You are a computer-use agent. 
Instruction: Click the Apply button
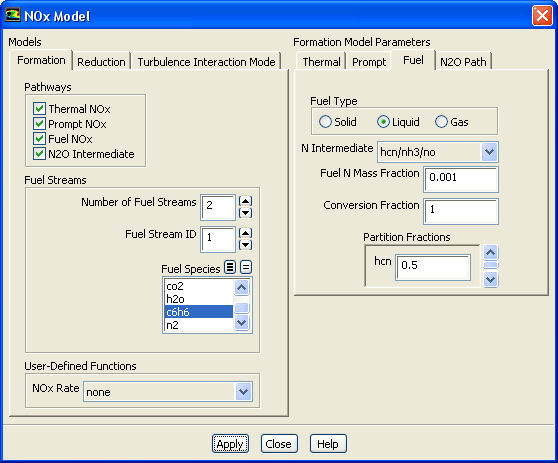[x=230, y=444]
